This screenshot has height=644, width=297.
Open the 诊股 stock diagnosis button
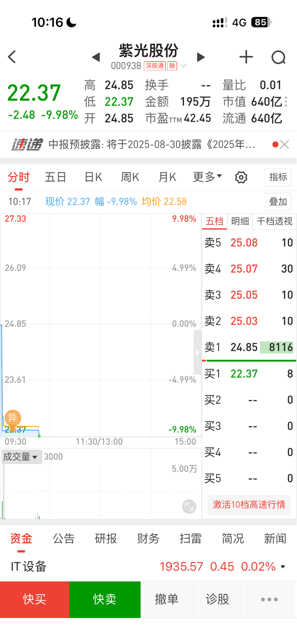click(218, 600)
